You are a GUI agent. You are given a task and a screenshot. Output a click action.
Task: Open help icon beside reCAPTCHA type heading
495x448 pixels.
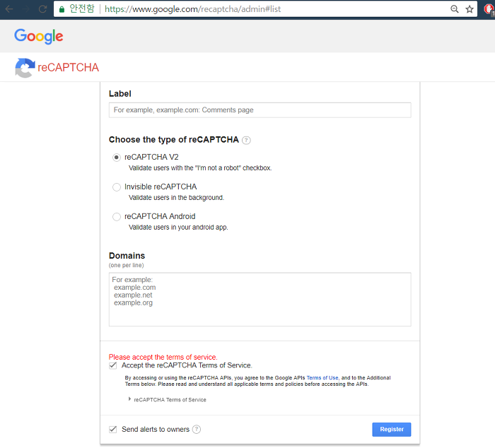click(x=246, y=140)
